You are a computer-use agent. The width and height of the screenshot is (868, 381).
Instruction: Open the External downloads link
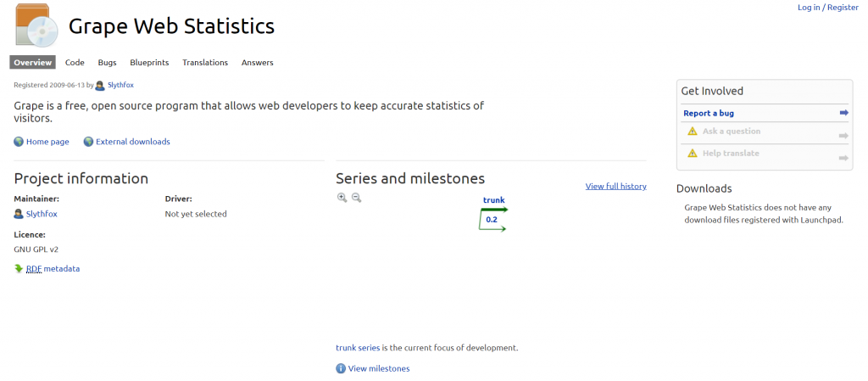click(133, 142)
